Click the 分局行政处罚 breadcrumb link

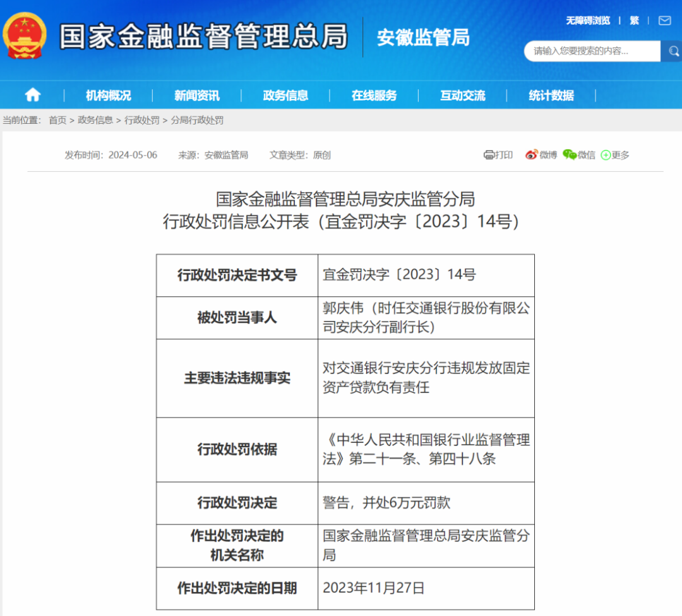[x=197, y=120]
